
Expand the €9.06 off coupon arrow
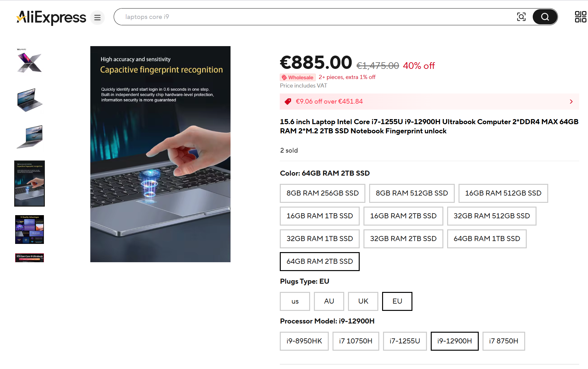[571, 101]
